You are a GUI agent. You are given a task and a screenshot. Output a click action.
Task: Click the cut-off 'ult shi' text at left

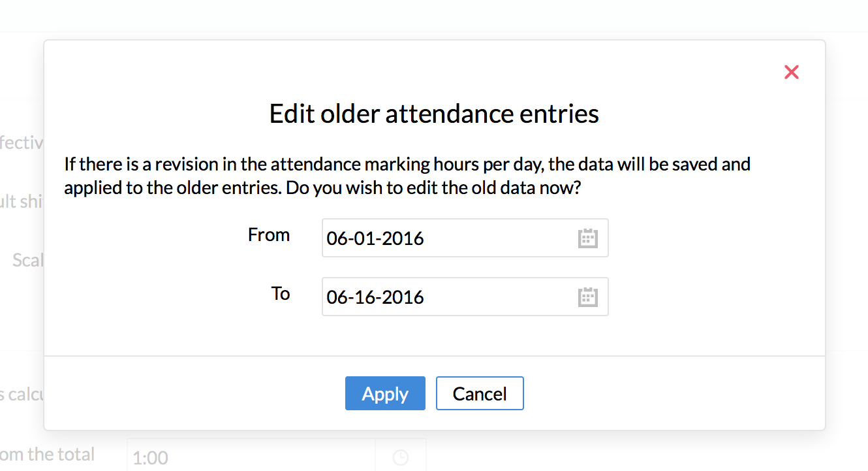(x=22, y=201)
